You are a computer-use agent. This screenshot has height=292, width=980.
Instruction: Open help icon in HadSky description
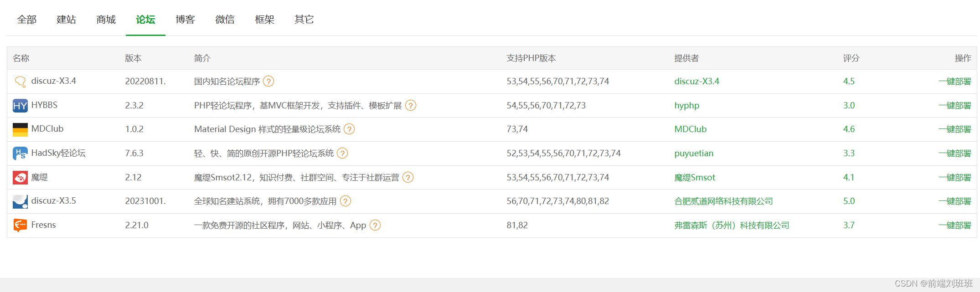[x=342, y=154]
